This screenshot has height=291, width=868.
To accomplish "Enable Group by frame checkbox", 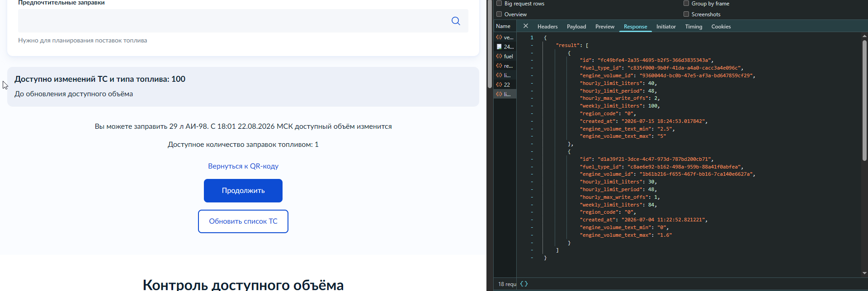I will 686,3.
